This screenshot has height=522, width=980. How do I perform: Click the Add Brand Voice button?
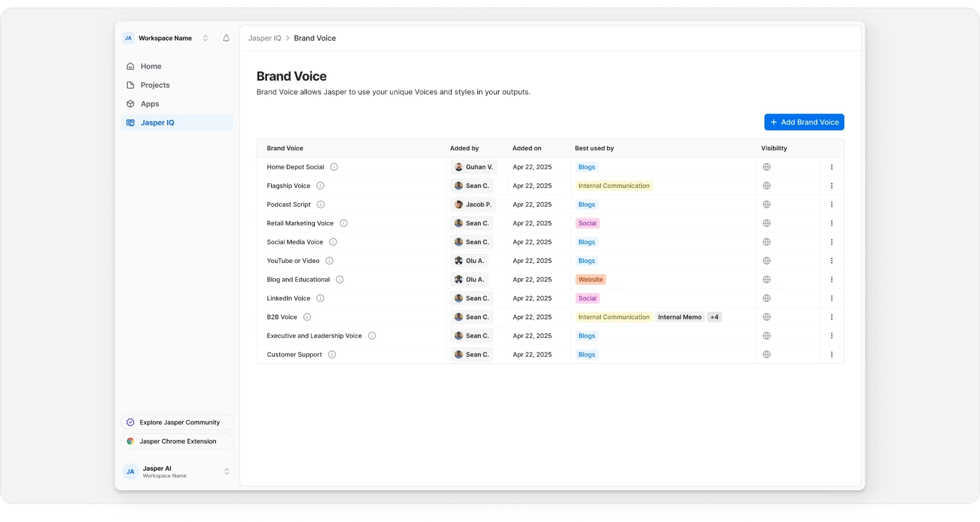coord(804,122)
